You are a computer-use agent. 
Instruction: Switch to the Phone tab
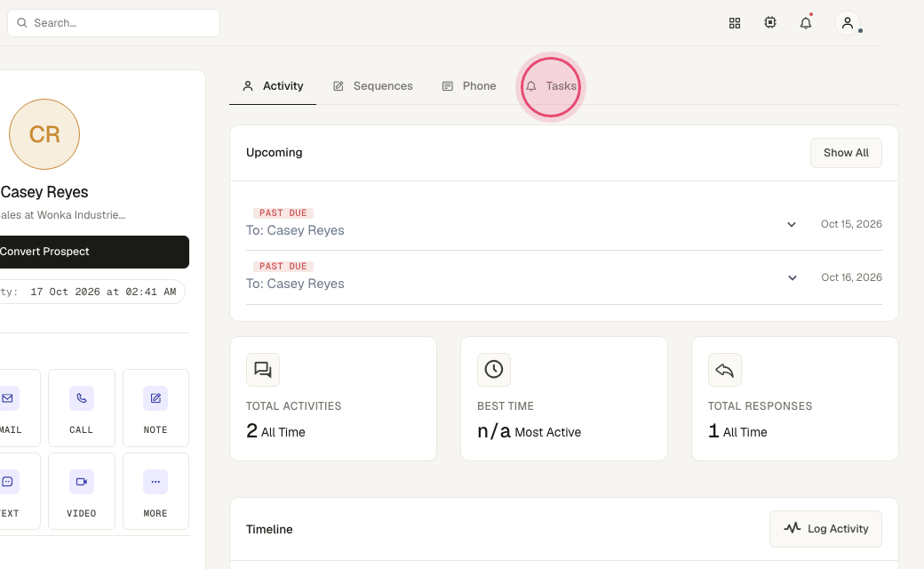tap(469, 86)
